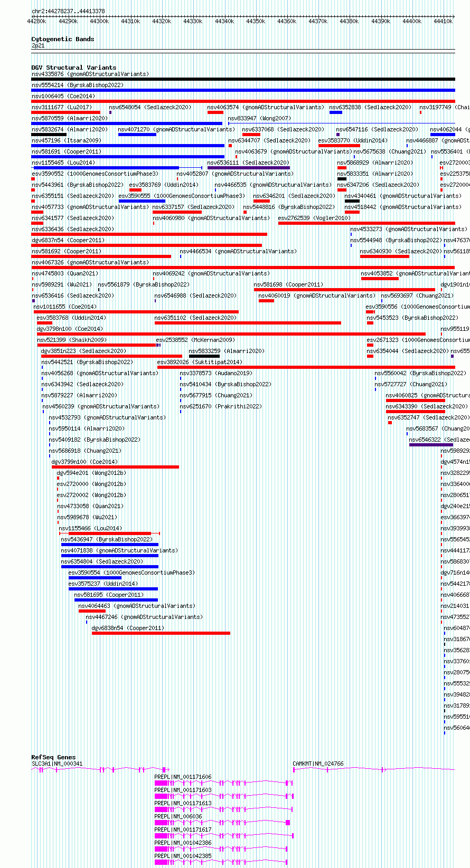The width and height of the screenshot is (470, 868).
Task: Open dgv6838n54 (Cooper2011) variant
Action: (128, 628)
